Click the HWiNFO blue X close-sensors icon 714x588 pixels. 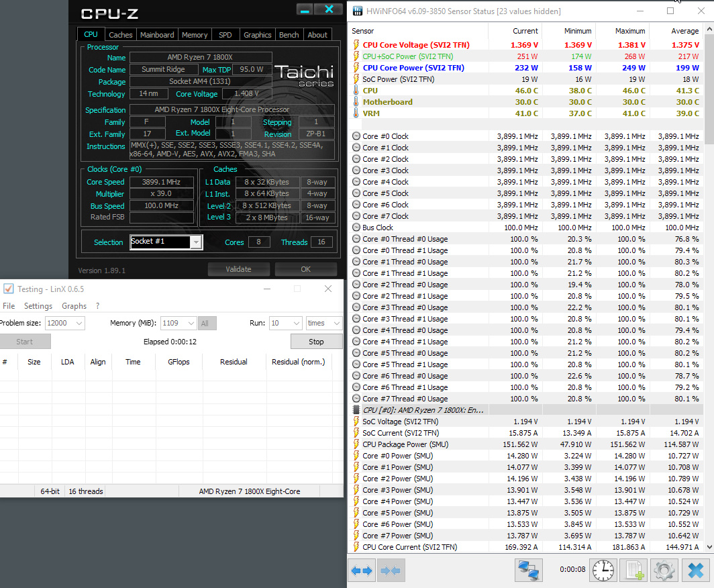coord(695,571)
